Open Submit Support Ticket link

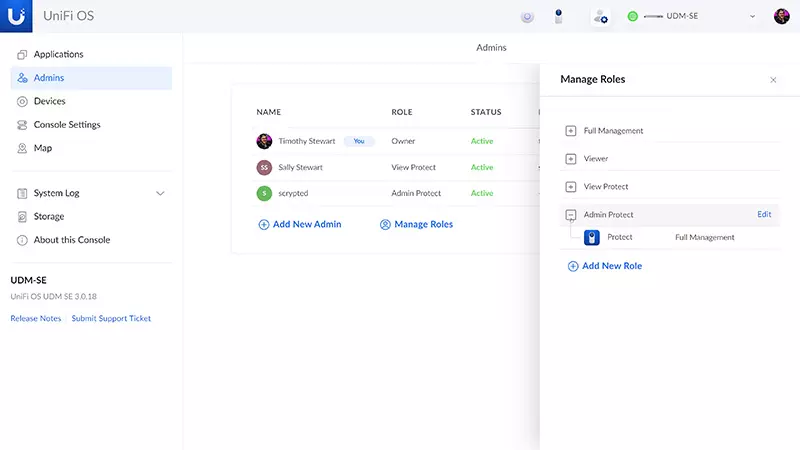pos(111,318)
